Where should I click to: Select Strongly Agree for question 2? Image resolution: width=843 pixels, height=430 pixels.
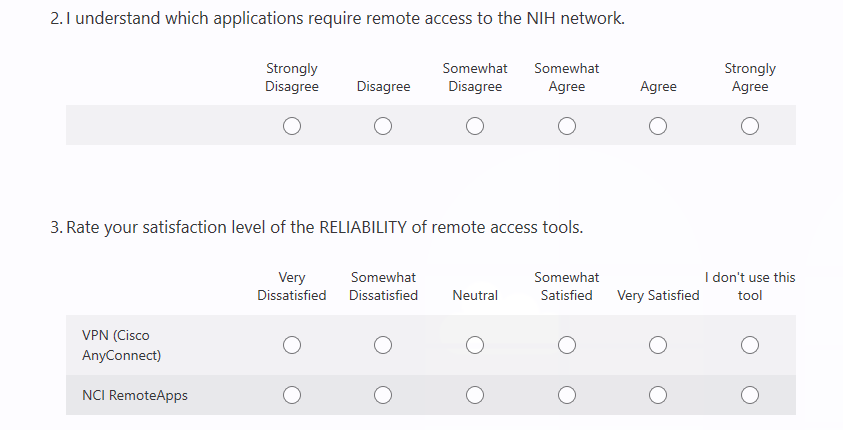pyautogui.click(x=750, y=126)
